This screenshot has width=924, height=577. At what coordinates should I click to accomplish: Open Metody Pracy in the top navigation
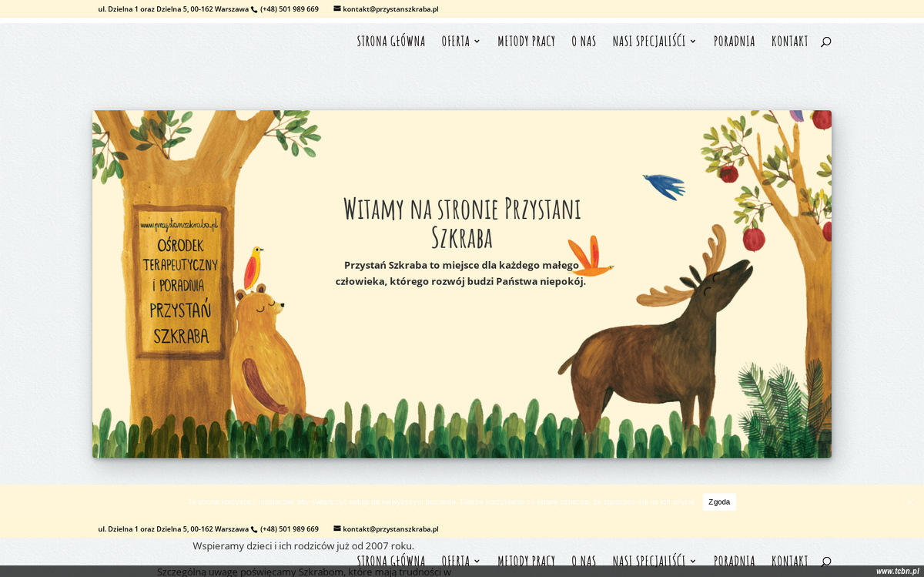pyautogui.click(x=527, y=42)
